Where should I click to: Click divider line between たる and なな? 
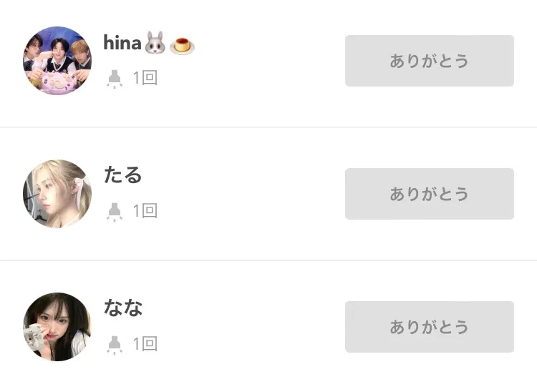268,260
